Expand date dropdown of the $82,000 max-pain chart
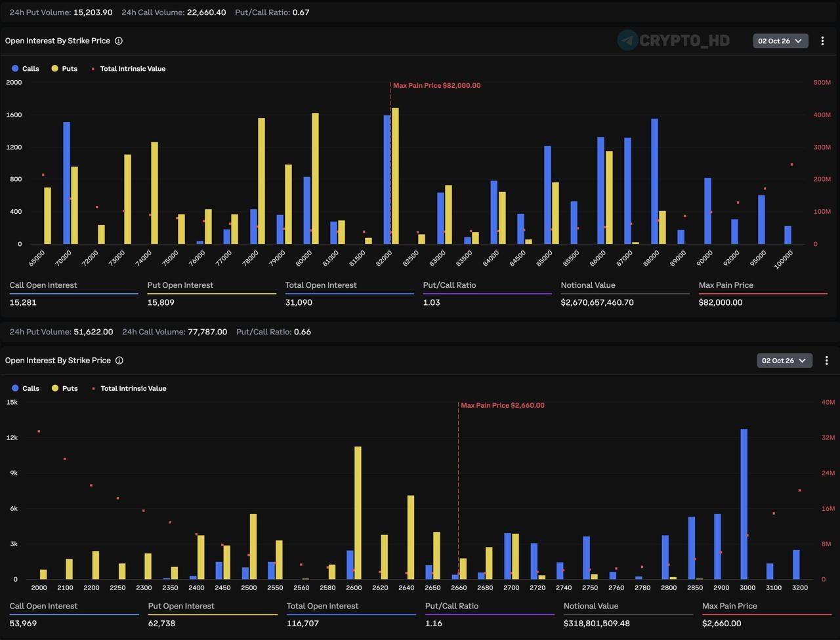Viewport: 840px width, 640px height. (780, 41)
